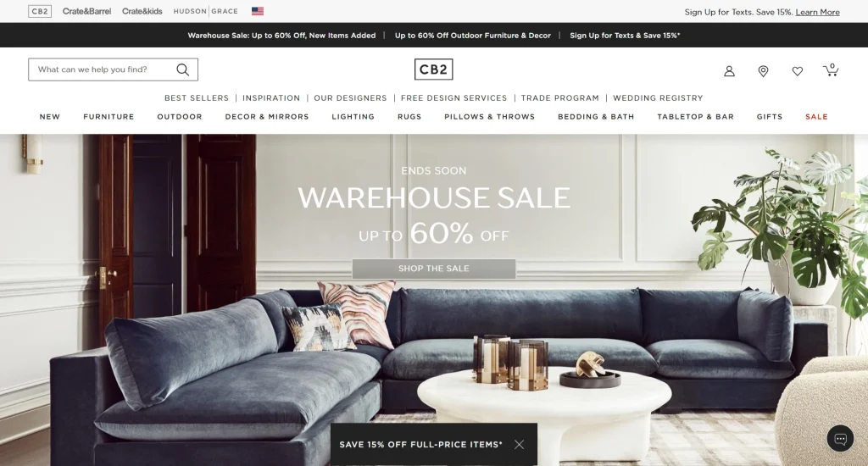Open the live chat bubble icon
868x466 pixels.
click(x=840, y=439)
